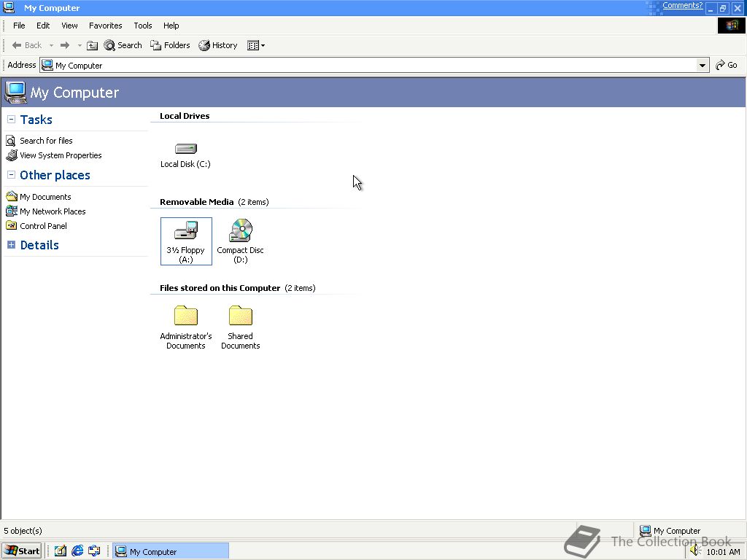
Task: Click the Search toolbar button
Action: click(123, 45)
